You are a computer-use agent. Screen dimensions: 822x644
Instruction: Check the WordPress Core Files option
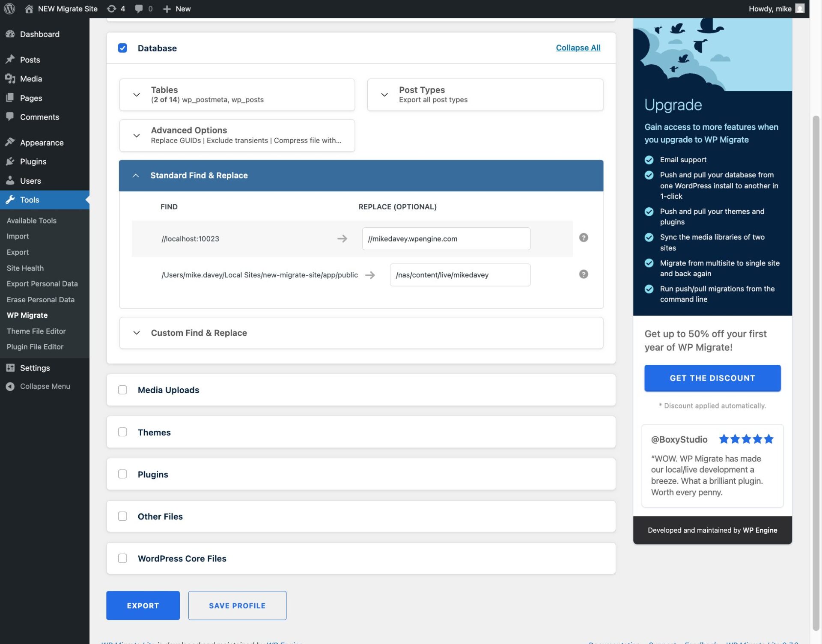pos(123,558)
